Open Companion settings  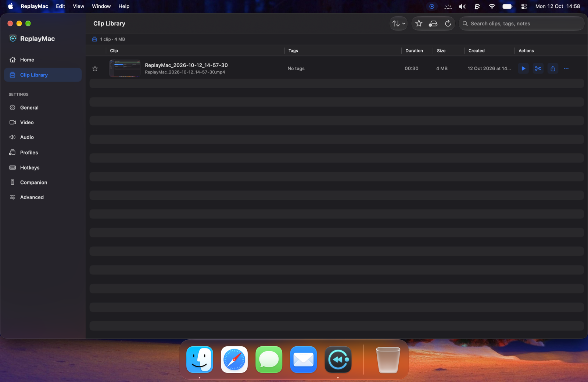coord(43,182)
